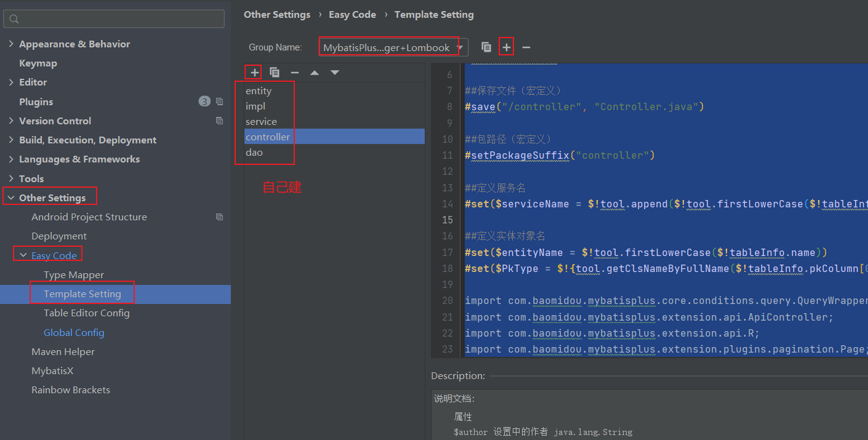Expand Languages & Frameworks section
868x440 pixels.
pyautogui.click(x=11, y=159)
